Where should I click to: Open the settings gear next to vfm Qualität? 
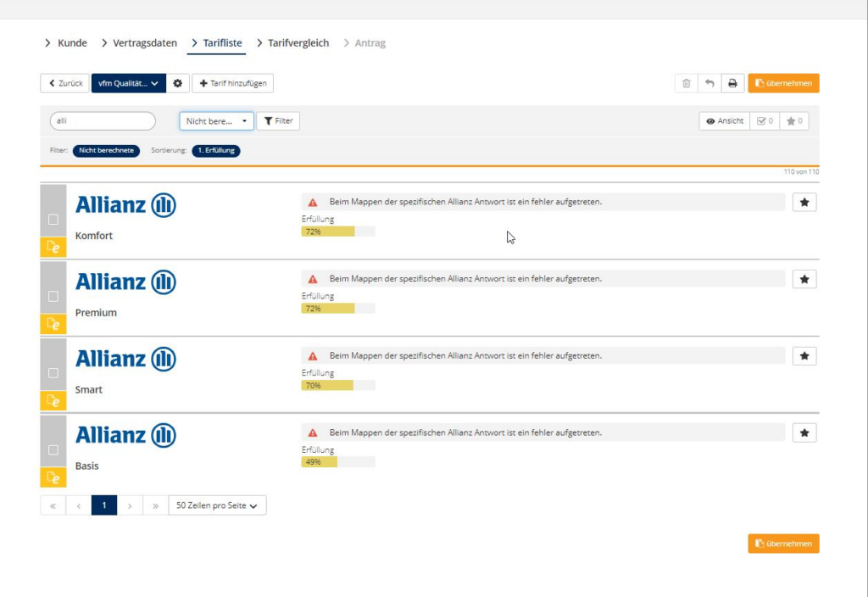178,83
